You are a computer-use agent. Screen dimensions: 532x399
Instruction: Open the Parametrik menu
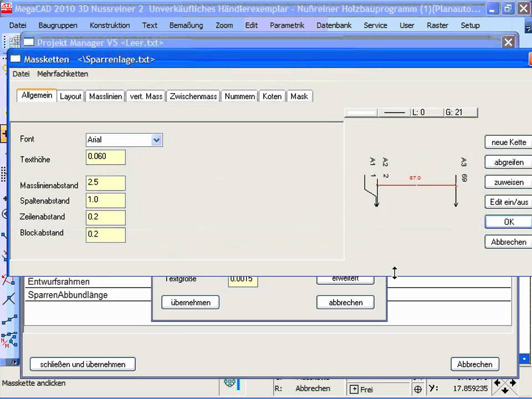tap(287, 25)
